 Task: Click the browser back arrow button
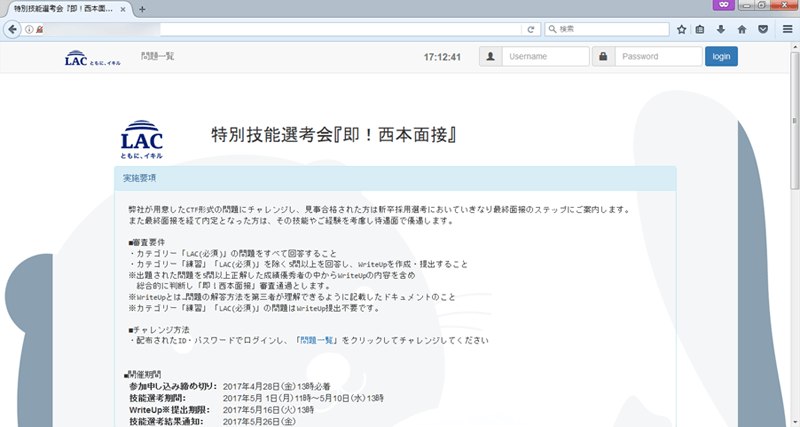(12, 30)
